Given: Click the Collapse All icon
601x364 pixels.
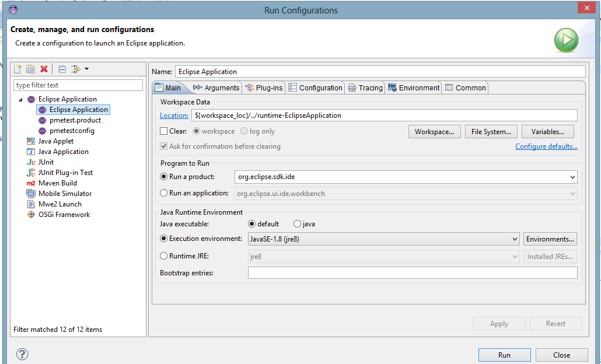Looking at the screenshot, I should click(x=62, y=69).
